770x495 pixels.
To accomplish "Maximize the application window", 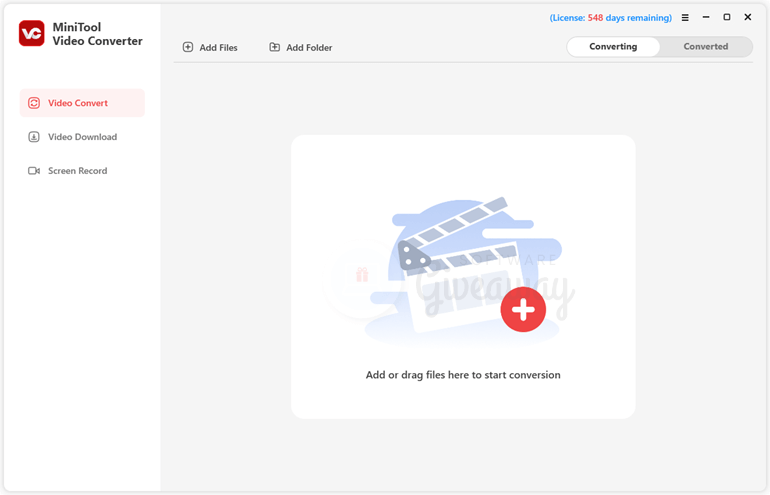I will [727, 17].
